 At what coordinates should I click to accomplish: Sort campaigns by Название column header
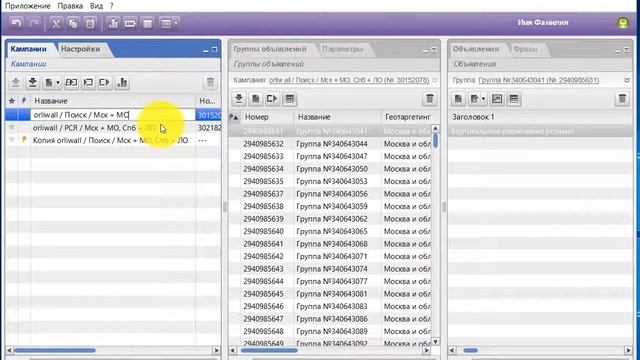point(113,101)
